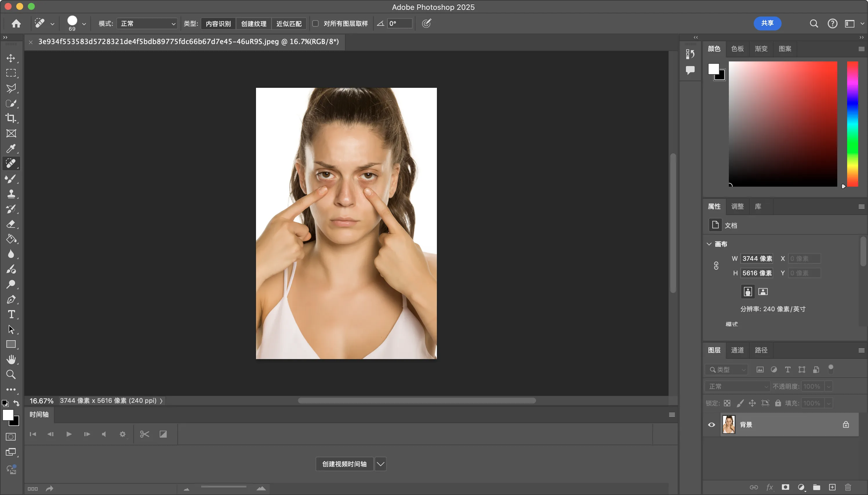Select the Clone Stamp tool
Screen dimensions: 868x495
tap(11, 194)
